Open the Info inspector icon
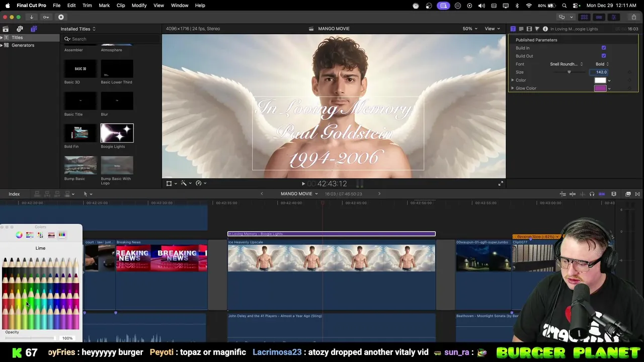This screenshot has height=362, width=644. [545, 29]
